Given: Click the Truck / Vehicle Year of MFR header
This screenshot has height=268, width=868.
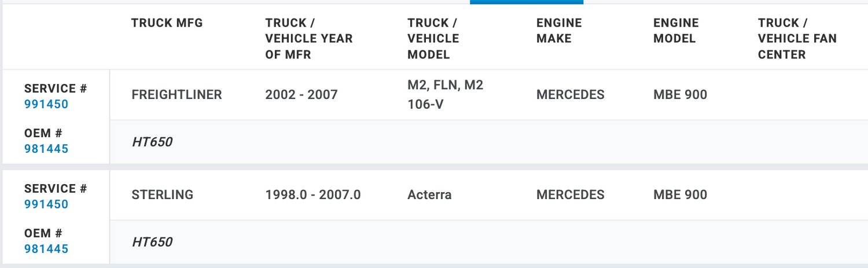Looking at the screenshot, I should [x=309, y=39].
